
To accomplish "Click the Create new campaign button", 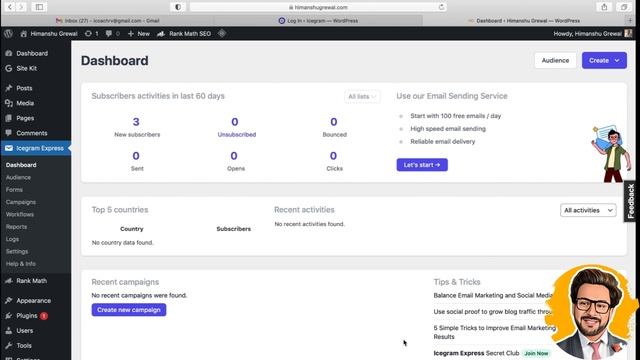I will [x=129, y=310].
